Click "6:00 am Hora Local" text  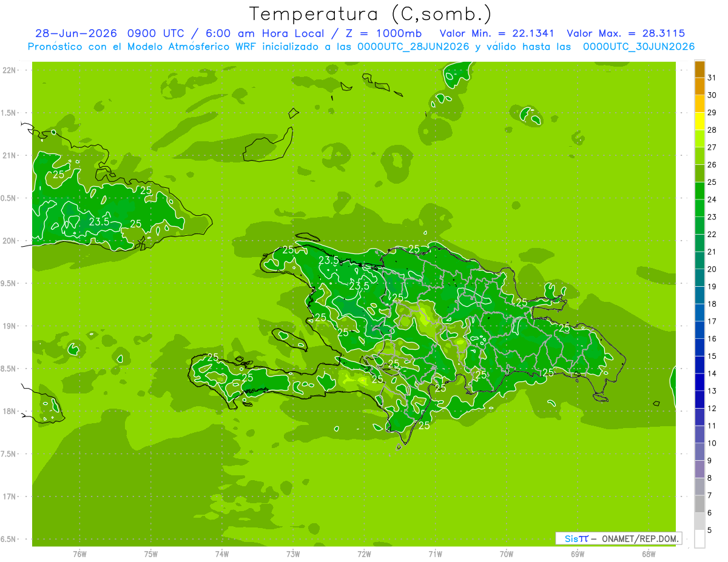tap(265, 33)
